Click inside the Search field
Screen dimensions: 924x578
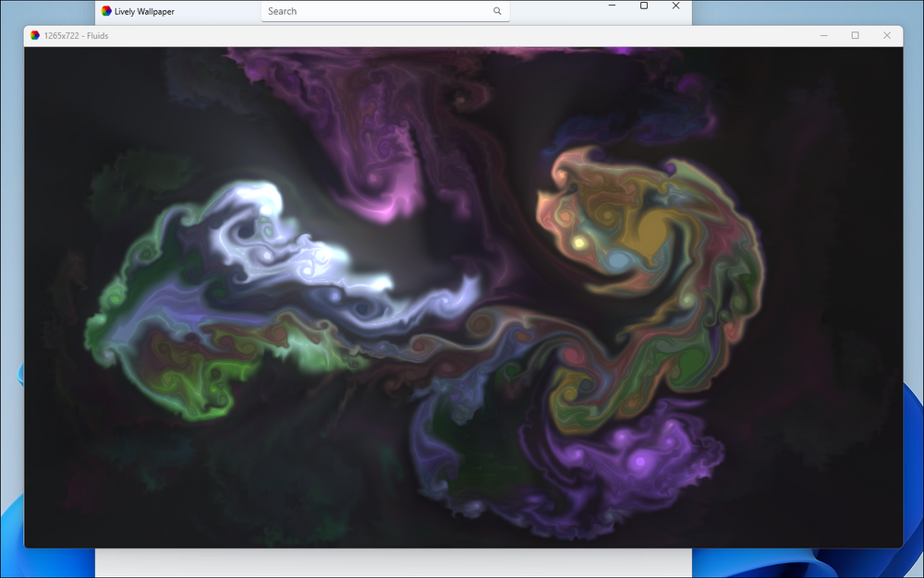(370, 11)
